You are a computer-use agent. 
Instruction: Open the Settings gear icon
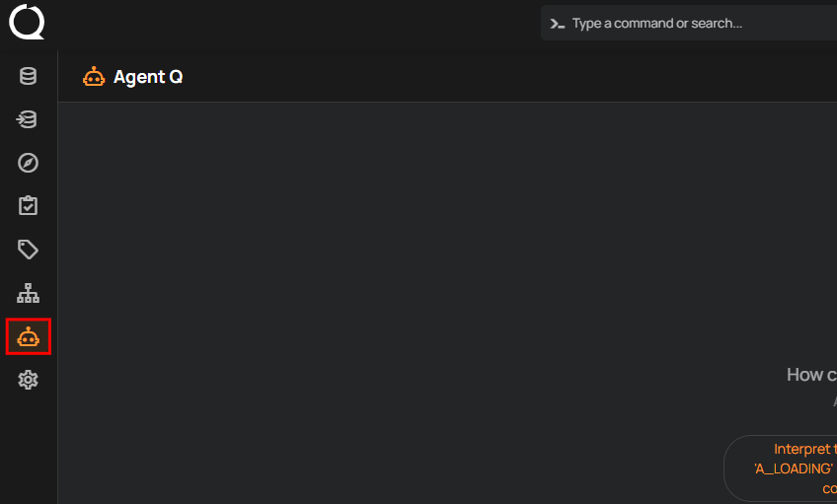(x=28, y=380)
